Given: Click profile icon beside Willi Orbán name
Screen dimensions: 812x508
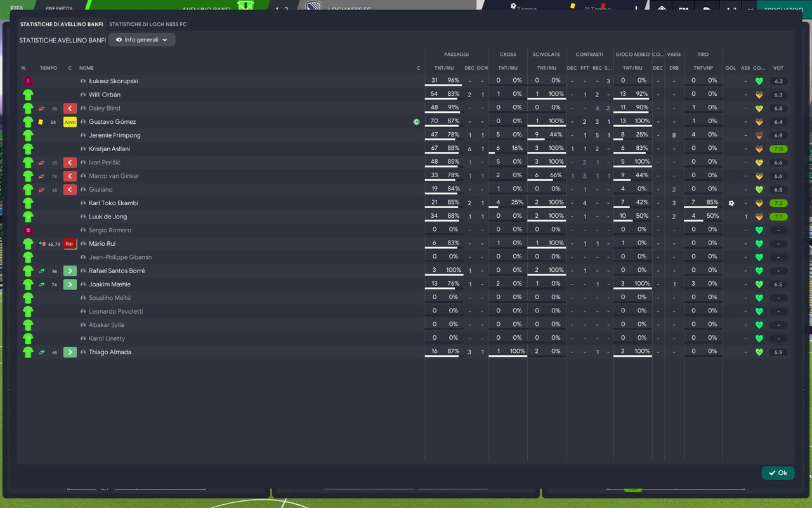Looking at the screenshot, I should [x=83, y=95].
